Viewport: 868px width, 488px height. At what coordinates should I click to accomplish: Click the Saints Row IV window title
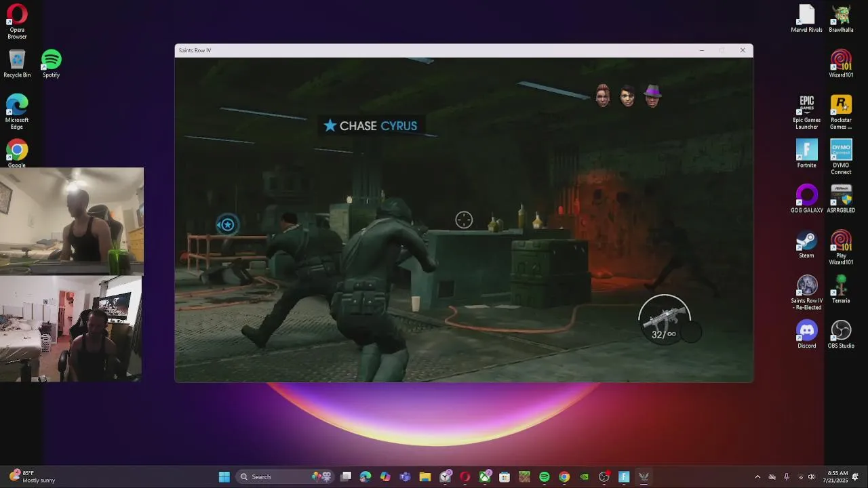coord(195,51)
